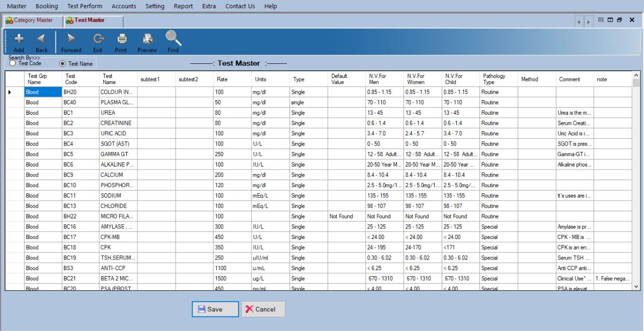Viewport: 644px width, 331px height.
Task: Click the Units column header
Action: tap(271, 79)
